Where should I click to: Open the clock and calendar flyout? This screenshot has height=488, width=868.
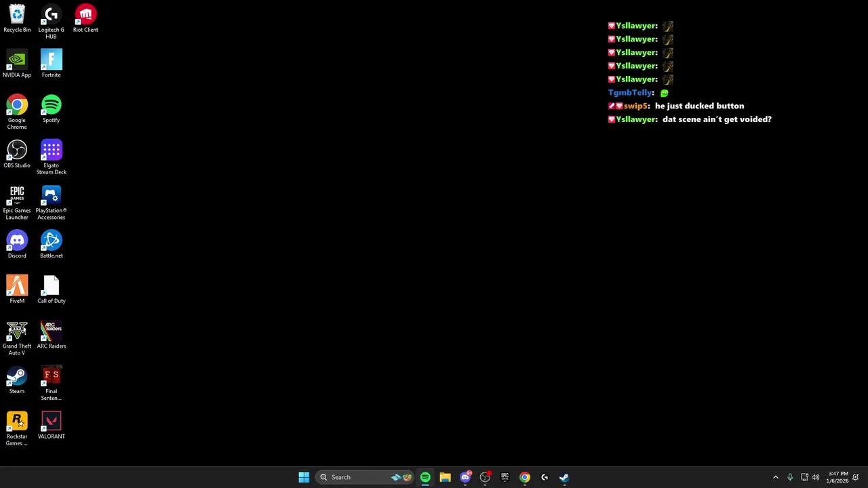[x=837, y=477]
